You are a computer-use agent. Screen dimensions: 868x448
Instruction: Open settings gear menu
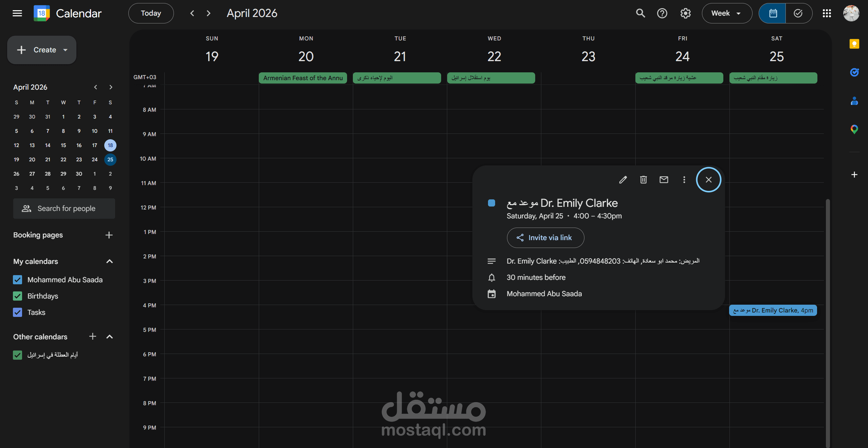point(685,13)
